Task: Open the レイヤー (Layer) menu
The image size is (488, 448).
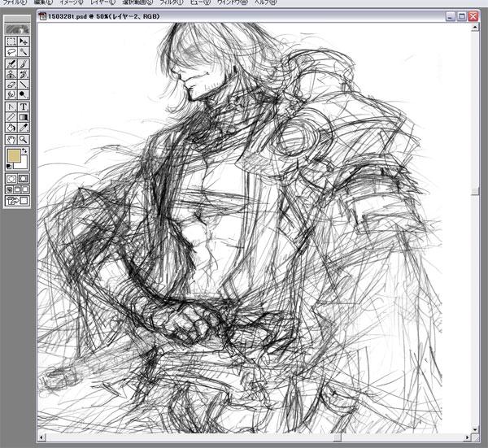Action: (102, 2)
